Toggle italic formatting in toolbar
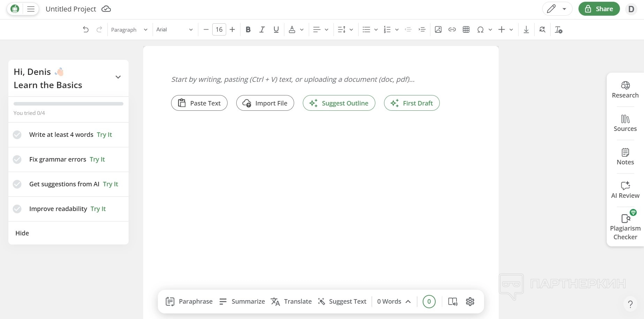Image resolution: width=644 pixels, height=319 pixels. pos(262,30)
